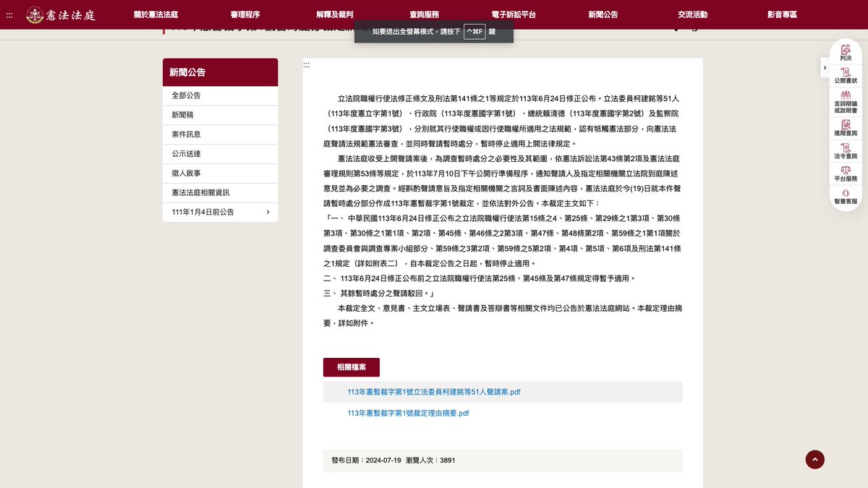Collapse the right quick-links panel arrow
Viewport: 868px width, 488px height.
click(825, 67)
